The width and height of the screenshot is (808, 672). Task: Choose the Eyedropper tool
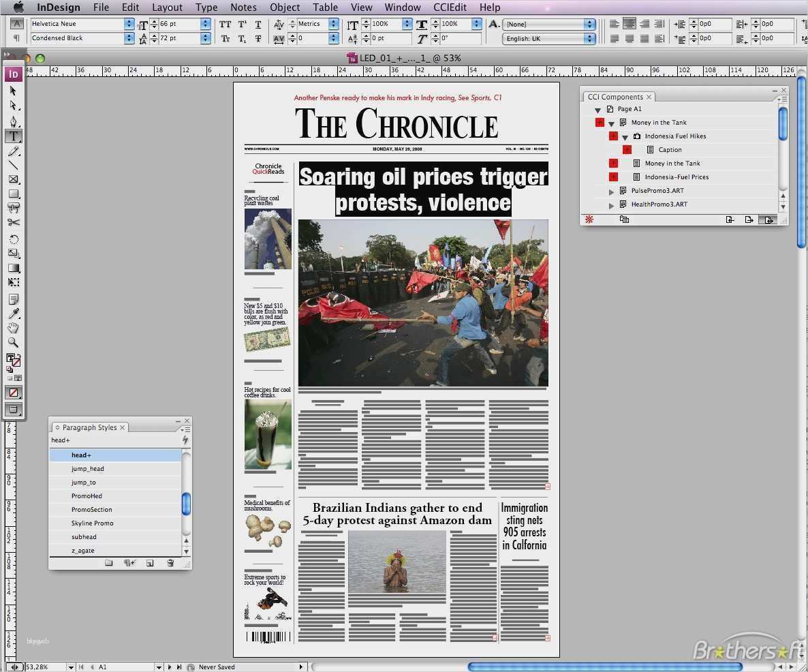(x=13, y=314)
